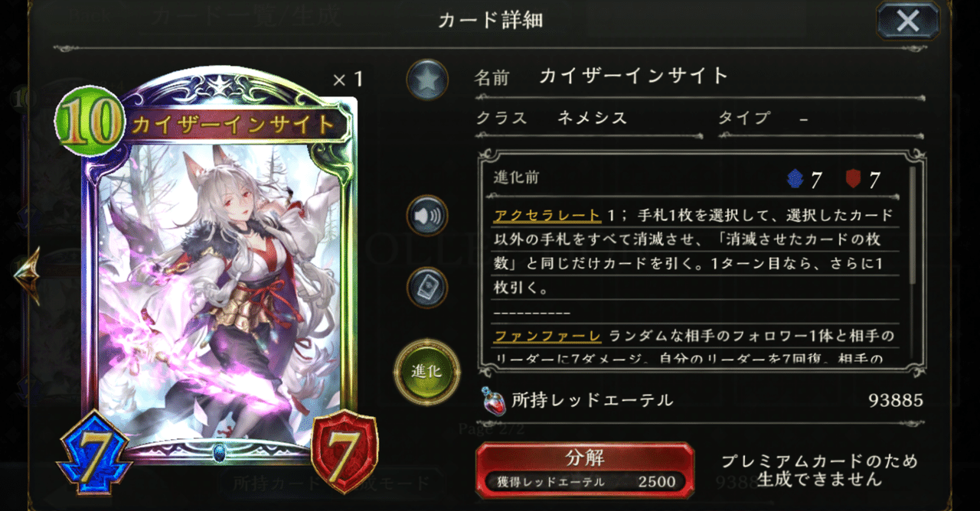Select the カード詳細 title header

point(490,21)
